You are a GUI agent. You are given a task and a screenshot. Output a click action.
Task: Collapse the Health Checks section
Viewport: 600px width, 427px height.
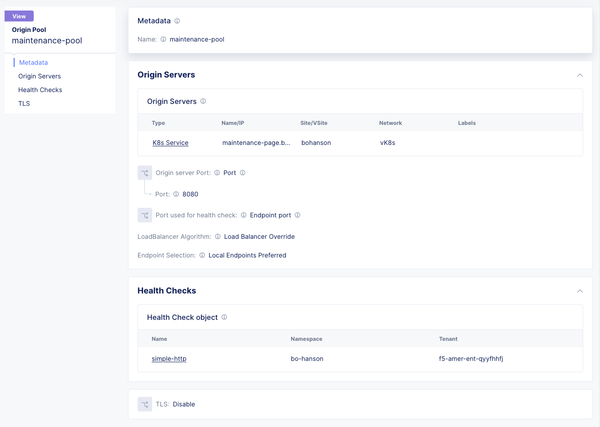(579, 291)
